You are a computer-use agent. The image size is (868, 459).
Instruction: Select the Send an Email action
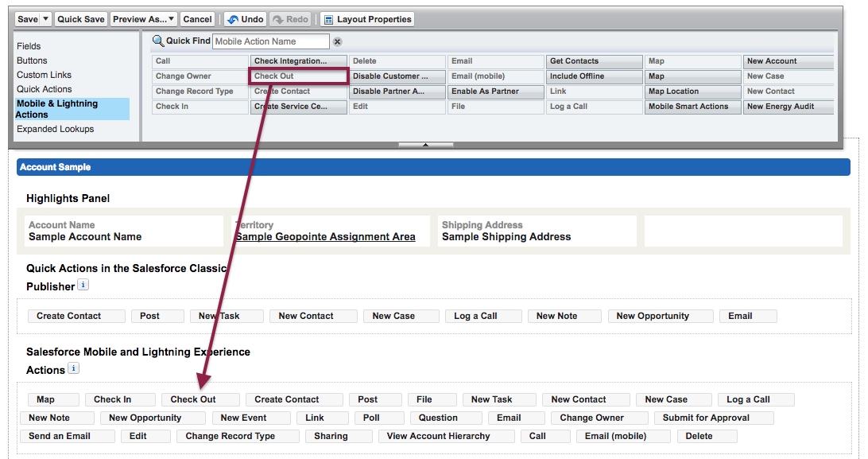click(x=67, y=436)
